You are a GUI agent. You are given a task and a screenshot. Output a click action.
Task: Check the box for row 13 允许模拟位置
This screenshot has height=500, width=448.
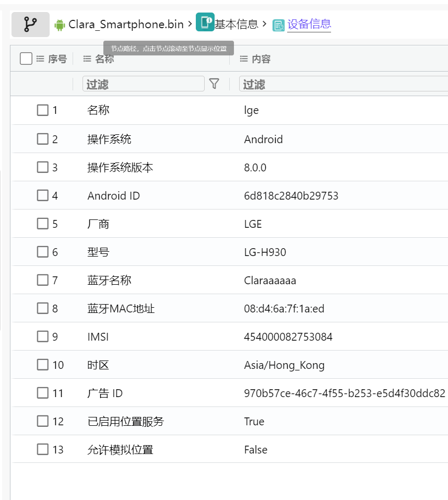pos(43,449)
